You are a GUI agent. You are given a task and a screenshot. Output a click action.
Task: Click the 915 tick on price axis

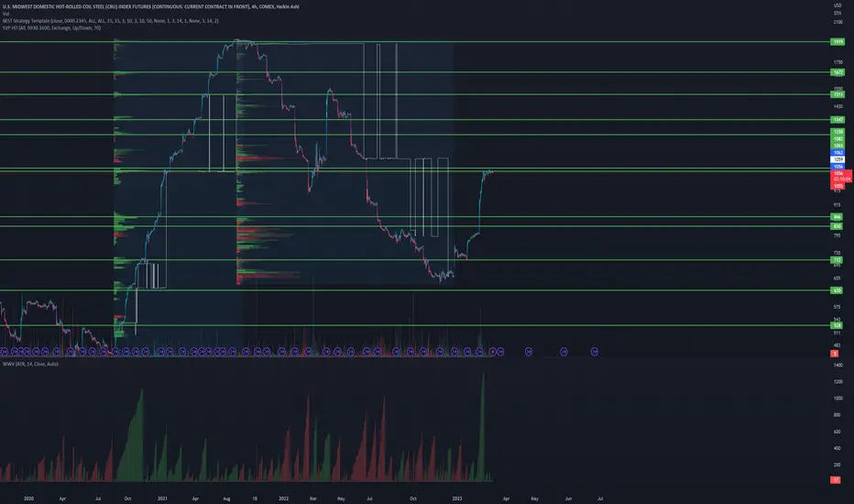coord(838,205)
